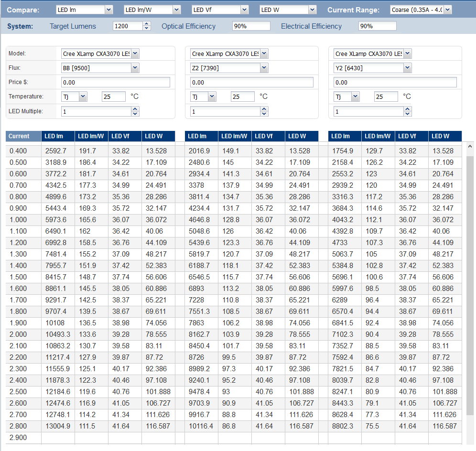Viewport: 476px width, 451px height.
Task: Open the LED Vf compare dropdown
Action: [x=245, y=10]
